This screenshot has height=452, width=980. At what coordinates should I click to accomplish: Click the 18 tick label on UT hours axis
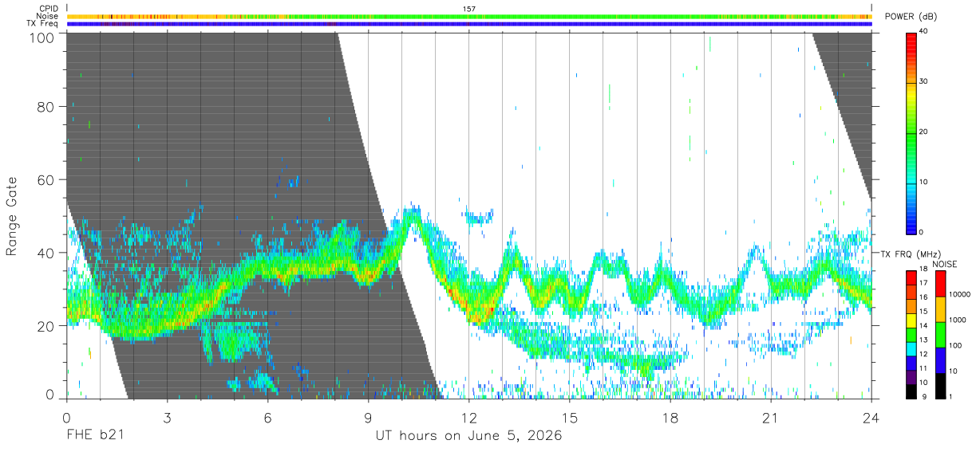[670, 419]
